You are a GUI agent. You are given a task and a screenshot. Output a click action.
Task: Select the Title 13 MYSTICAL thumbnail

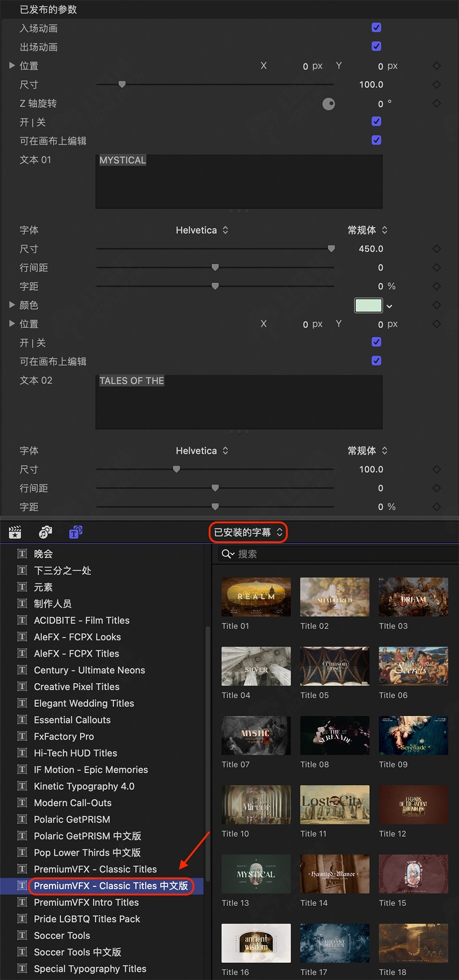click(256, 874)
